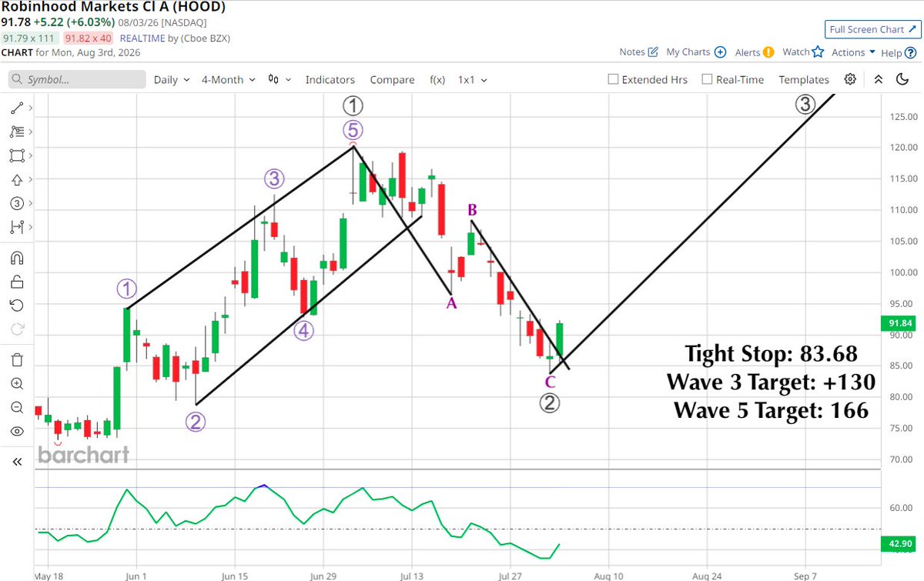Enable the Extended Hrs checkbox

(x=613, y=79)
